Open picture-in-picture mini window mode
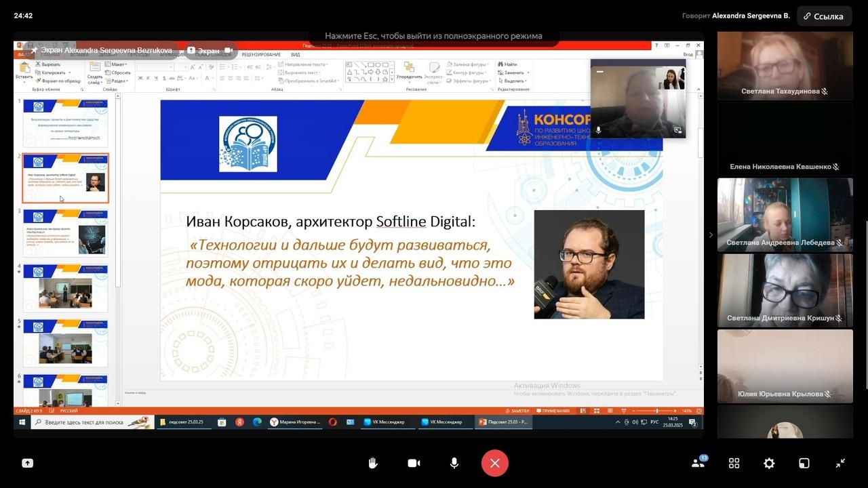868x488 pixels. pyautogui.click(x=804, y=463)
